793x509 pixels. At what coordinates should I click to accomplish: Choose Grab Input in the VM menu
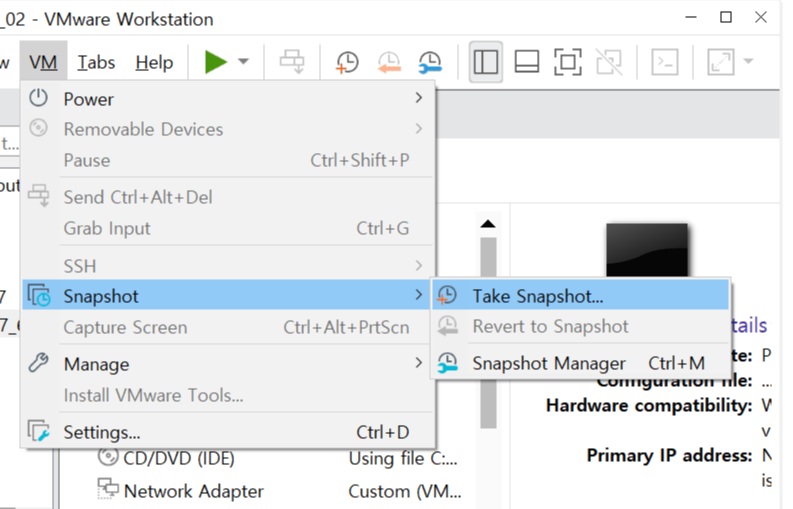(228, 228)
